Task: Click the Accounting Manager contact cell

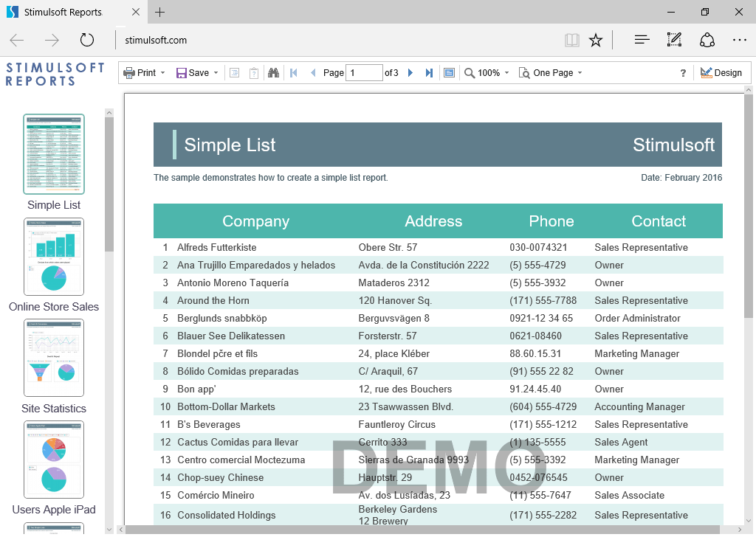Action: (x=639, y=407)
